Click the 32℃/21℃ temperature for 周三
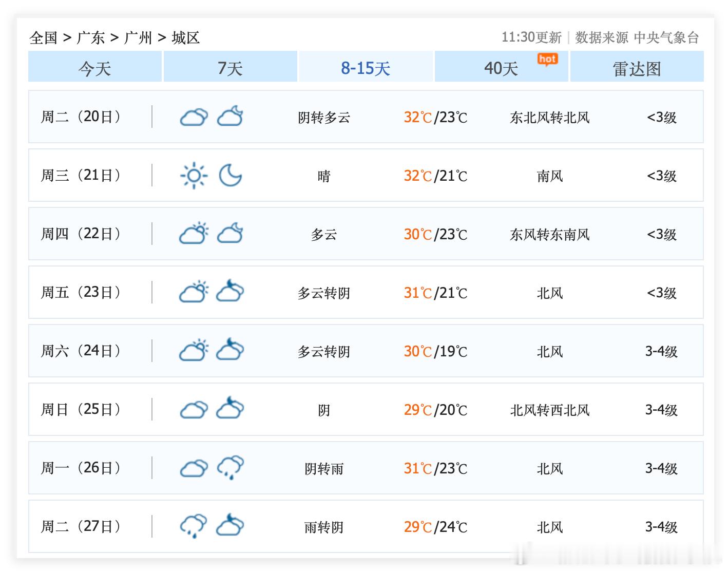The height and width of the screenshot is (572, 728). [x=435, y=176]
